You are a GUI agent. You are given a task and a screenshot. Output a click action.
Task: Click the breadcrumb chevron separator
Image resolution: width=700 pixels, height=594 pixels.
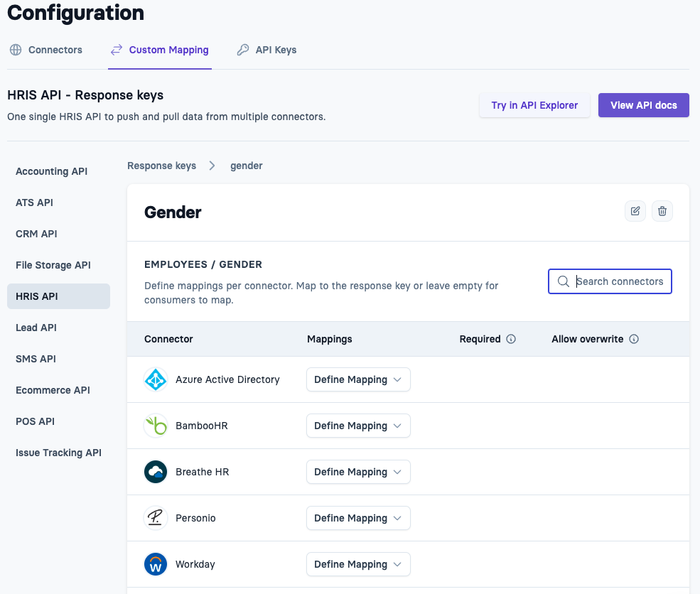point(212,166)
